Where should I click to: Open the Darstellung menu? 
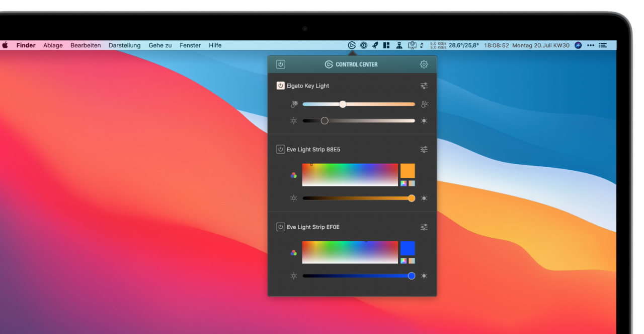coord(125,45)
